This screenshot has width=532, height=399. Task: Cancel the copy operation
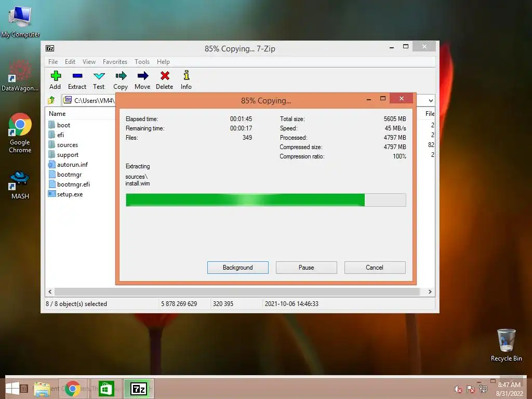pyautogui.click(x=375, y=268)
